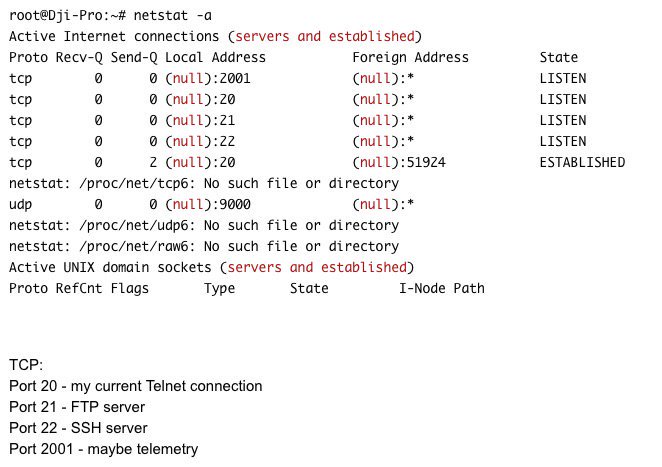The width and height of the screenshot is (662, 467).
Task: Select the ESTABLISHED connection state text
Action: [582, 163]
